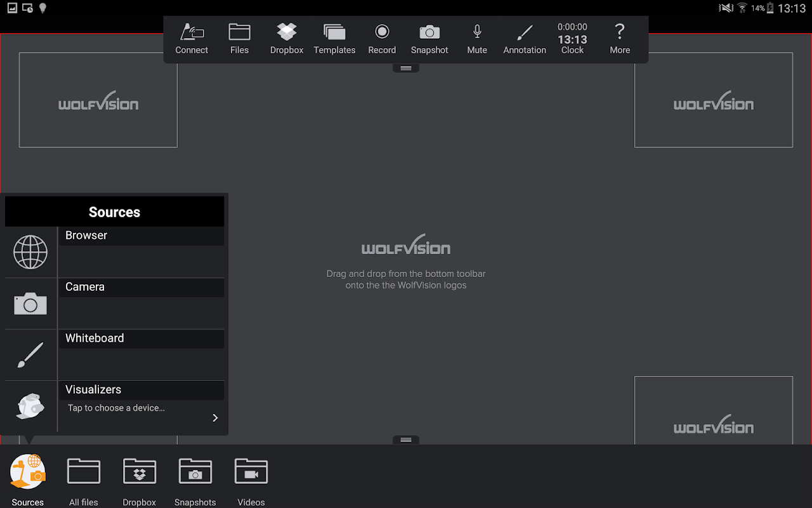Mute the microphone
Viewport: 812px width, 508px height.
pyautogui.click(x=477, y=39)
